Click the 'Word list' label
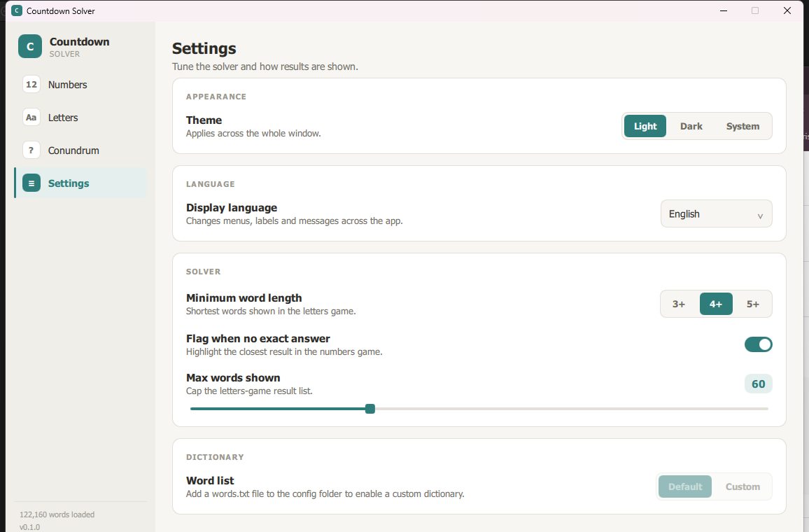This screenshot has width=809, height=532. [210, 480]
